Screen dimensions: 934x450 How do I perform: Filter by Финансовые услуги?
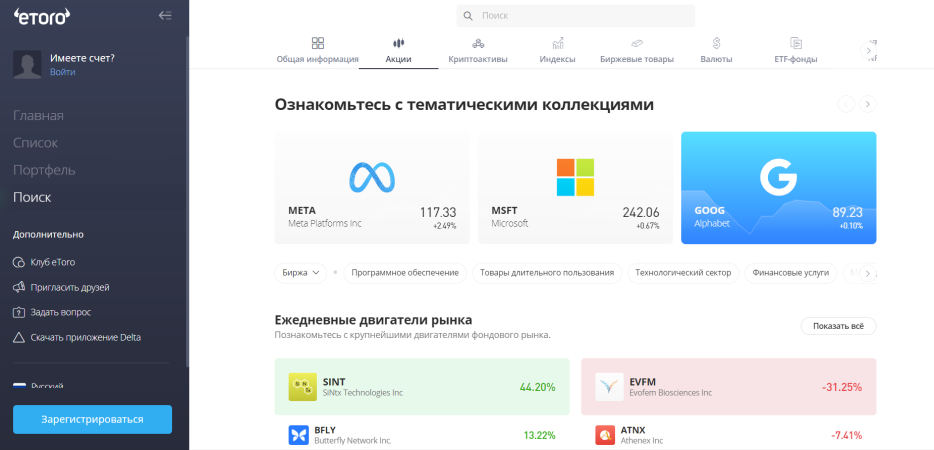[790, 273]
